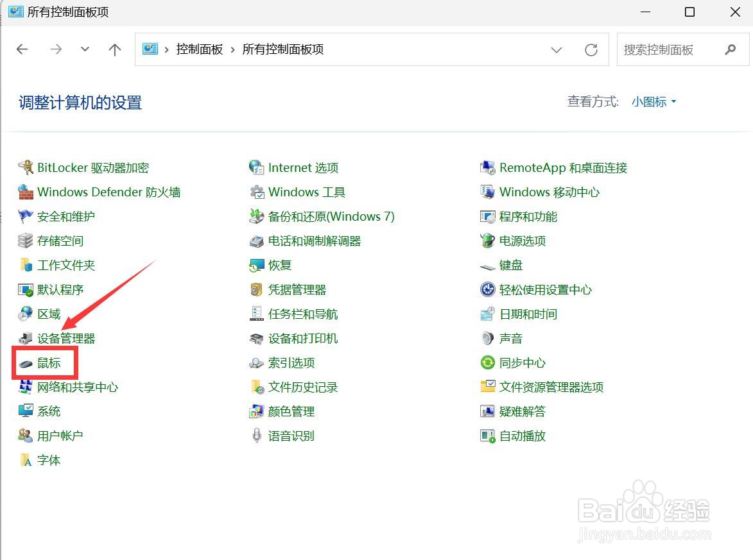Screen dimensions: 753x560
Task: Click the control panel address bar icon
Action: coord(150,49)
